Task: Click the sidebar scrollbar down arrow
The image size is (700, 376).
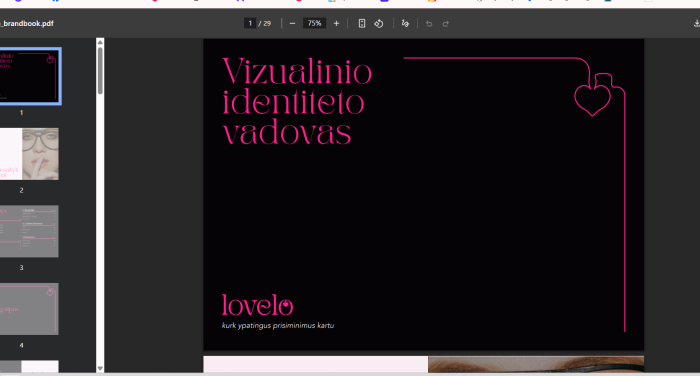Action: [100, 368]
